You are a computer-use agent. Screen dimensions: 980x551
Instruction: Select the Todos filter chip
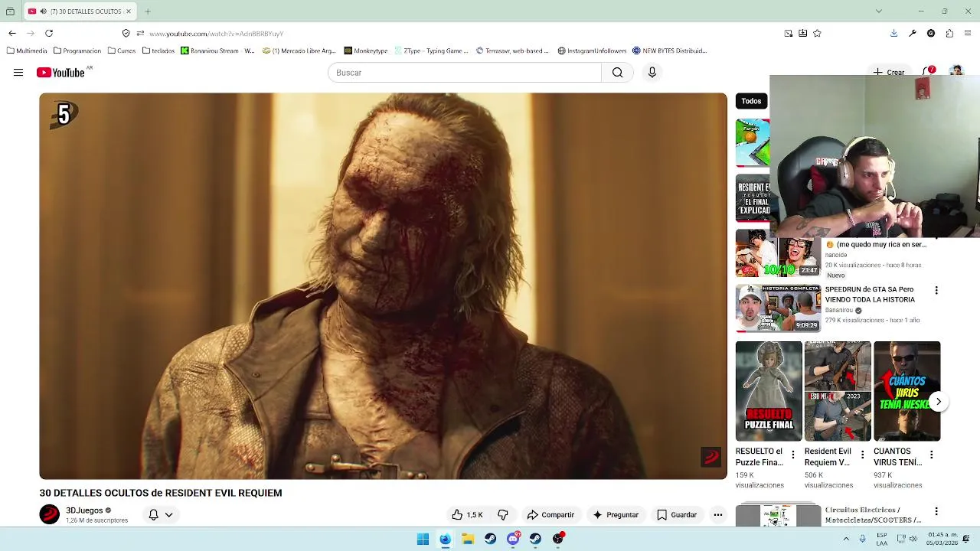coord(751,101)
